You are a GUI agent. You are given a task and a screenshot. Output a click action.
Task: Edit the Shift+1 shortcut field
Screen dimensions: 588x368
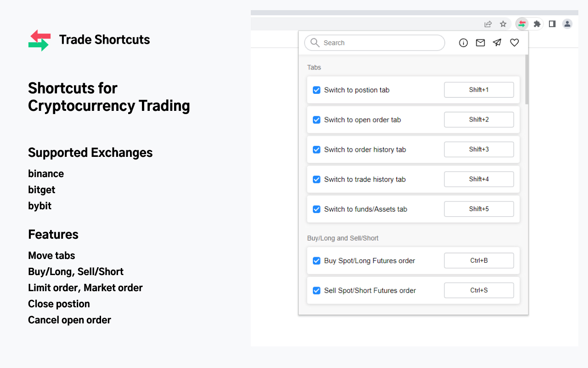pyautogui.click(x=479, y=90)
